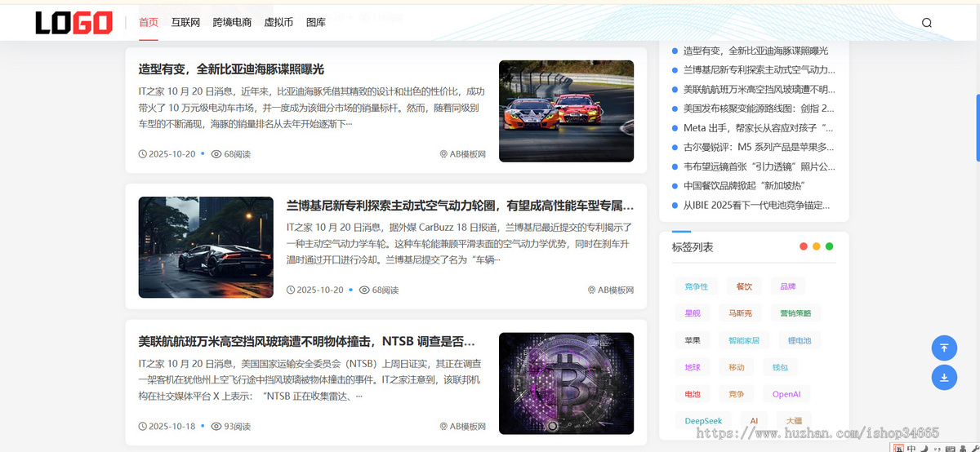Select the DeepSeek tag
The height and width of the screenshot is (452, 980).
pos(702,421)
